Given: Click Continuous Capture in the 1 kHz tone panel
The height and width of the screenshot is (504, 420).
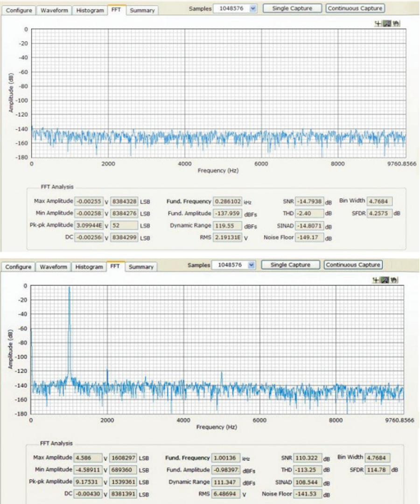Looking at the screenshot, I should [x=353, y=265].
